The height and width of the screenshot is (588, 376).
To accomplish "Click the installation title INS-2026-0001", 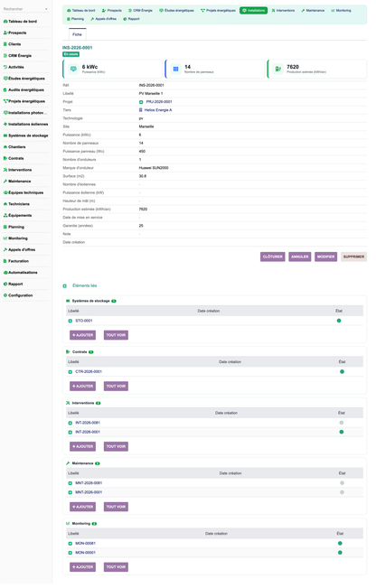I will point(78,48).
